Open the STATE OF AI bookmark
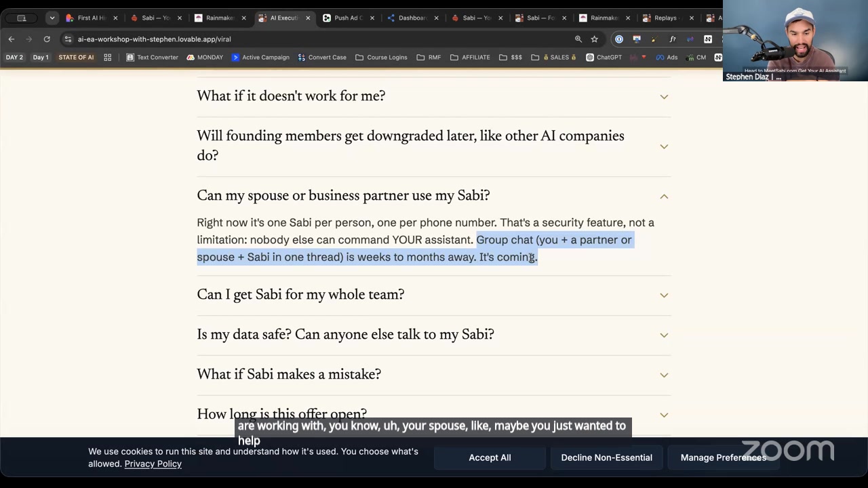The width and height of the screenshot is (868, 488). click(76, 58)
